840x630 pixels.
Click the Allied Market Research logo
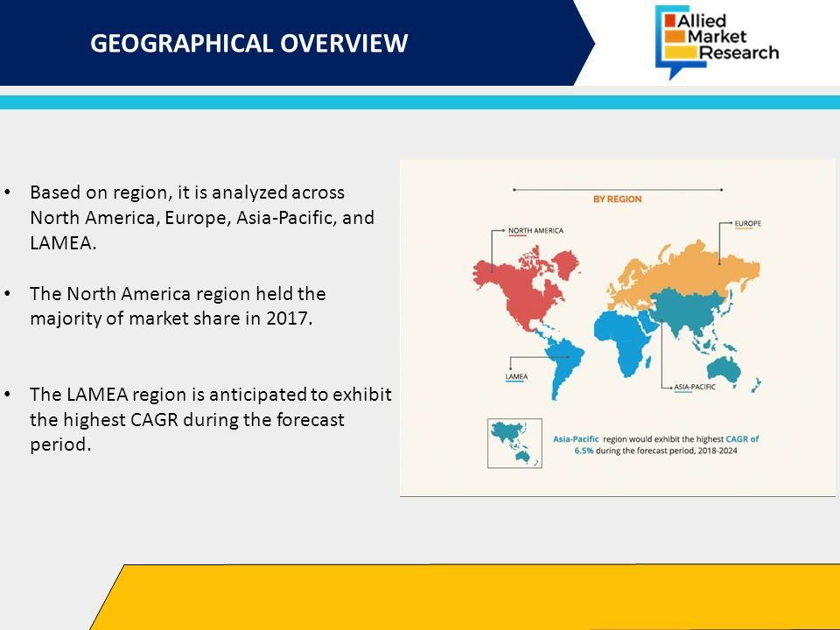tap(717, 42)
